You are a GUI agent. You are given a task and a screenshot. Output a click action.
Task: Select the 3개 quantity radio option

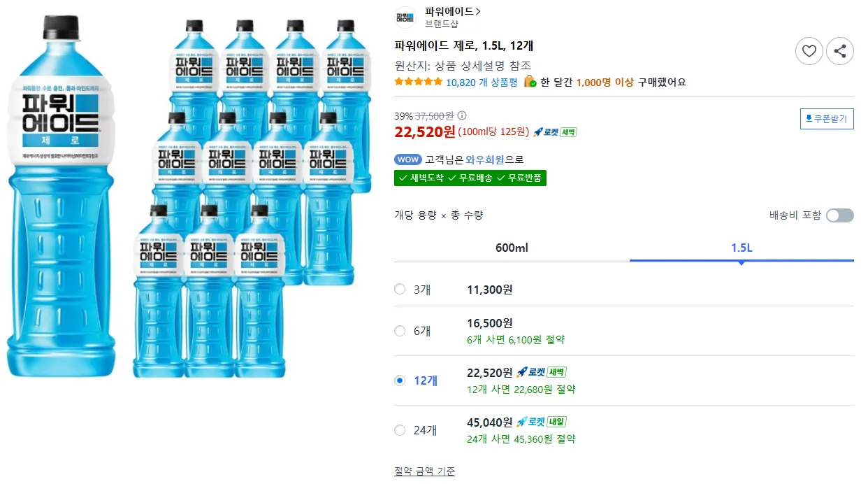point(400,290)
